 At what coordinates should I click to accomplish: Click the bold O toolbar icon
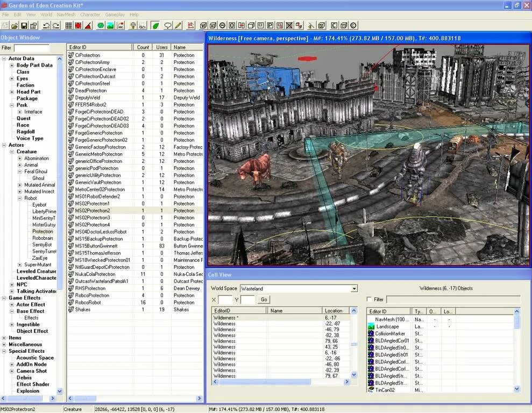click(x=232, y=25)
